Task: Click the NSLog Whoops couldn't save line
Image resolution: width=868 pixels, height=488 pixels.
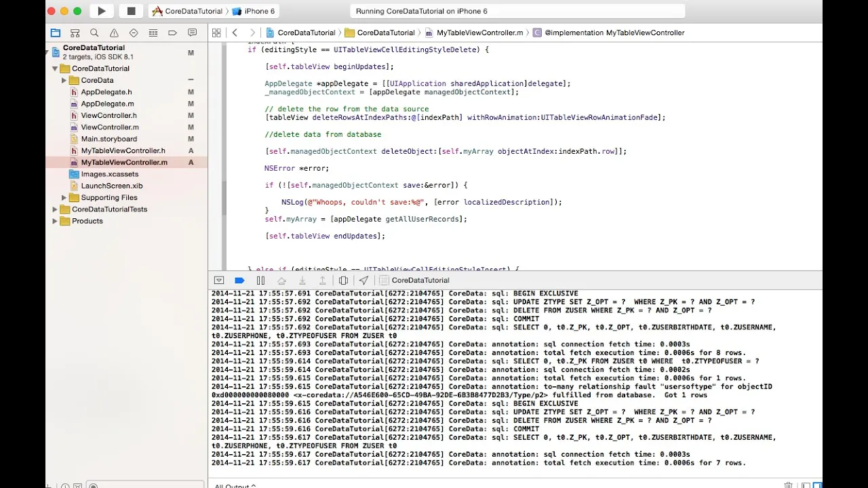Action: pos(422,202)
